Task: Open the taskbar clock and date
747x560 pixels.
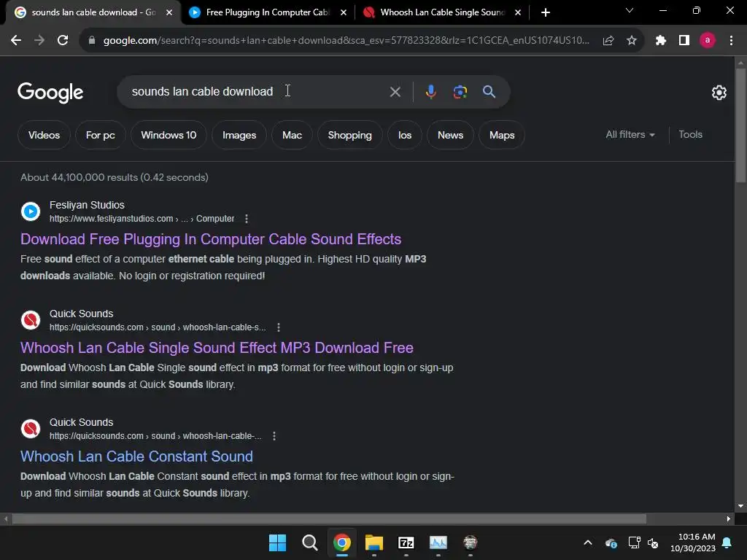Action: tap(693, 542)
